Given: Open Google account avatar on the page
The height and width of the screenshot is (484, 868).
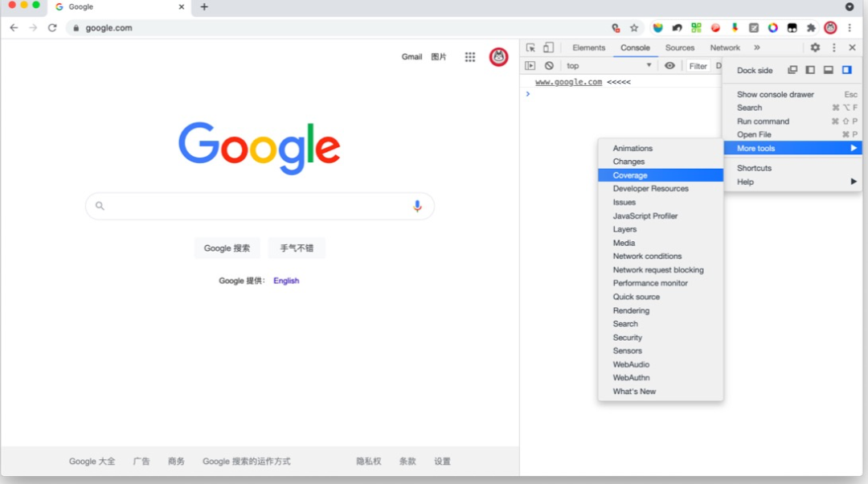Looking at the screenshot, I should point(498,56).
